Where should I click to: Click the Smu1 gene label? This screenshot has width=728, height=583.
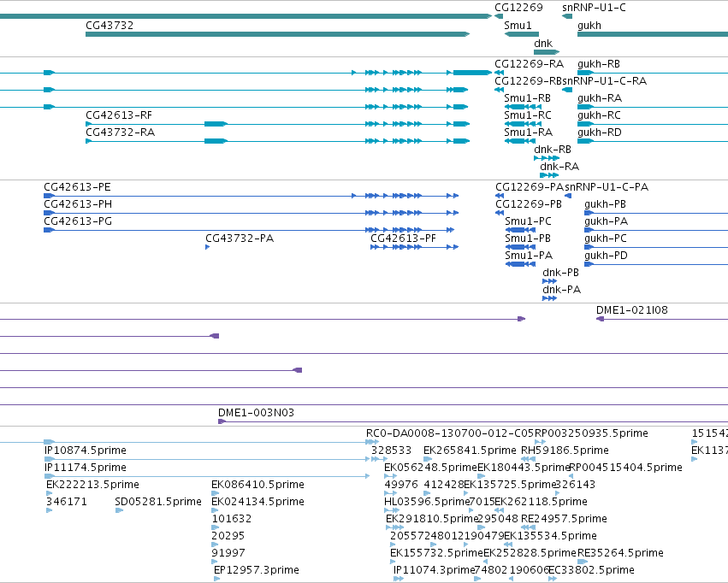(x=518, y=26)
